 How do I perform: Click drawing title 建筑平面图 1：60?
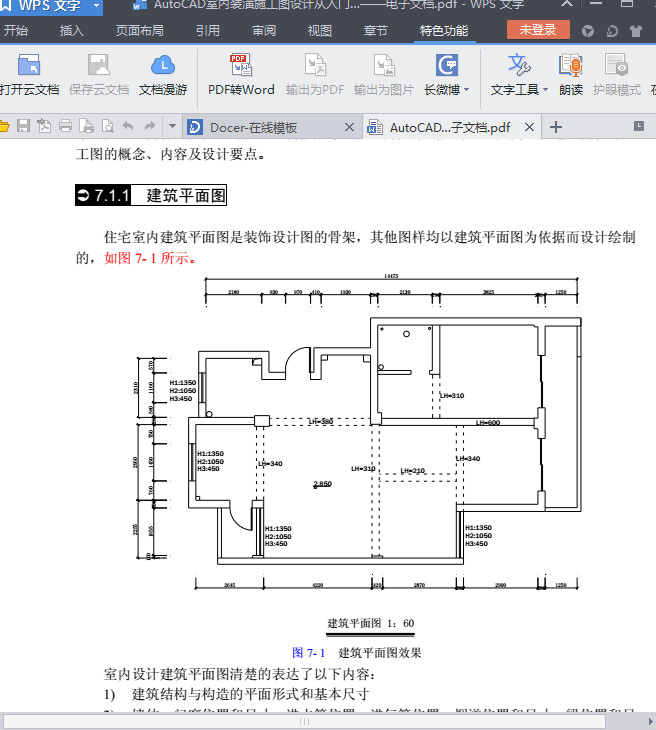(371, 623)
